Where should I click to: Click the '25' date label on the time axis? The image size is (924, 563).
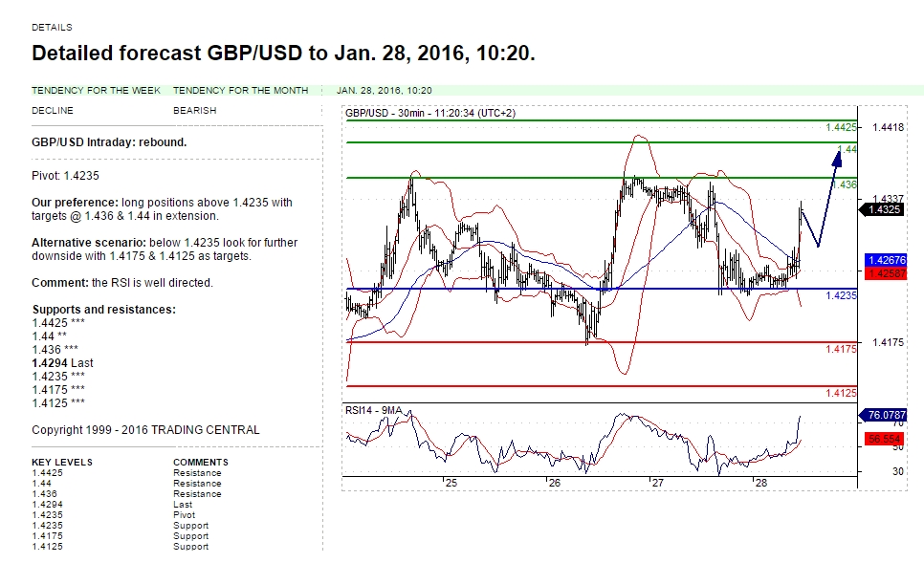(x=451, y=483)
